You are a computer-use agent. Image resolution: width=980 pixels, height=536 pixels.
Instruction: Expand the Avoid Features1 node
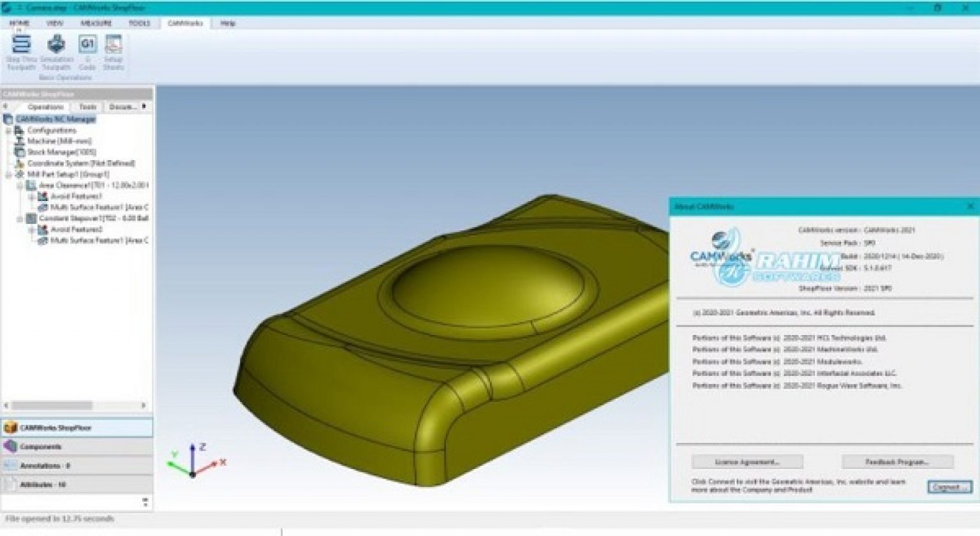click(x=31, y=196)
